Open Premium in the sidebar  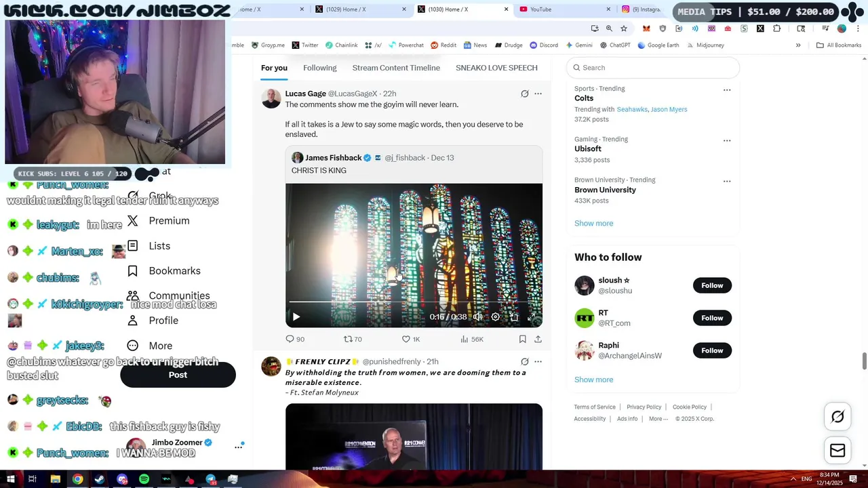pos(159,221)
